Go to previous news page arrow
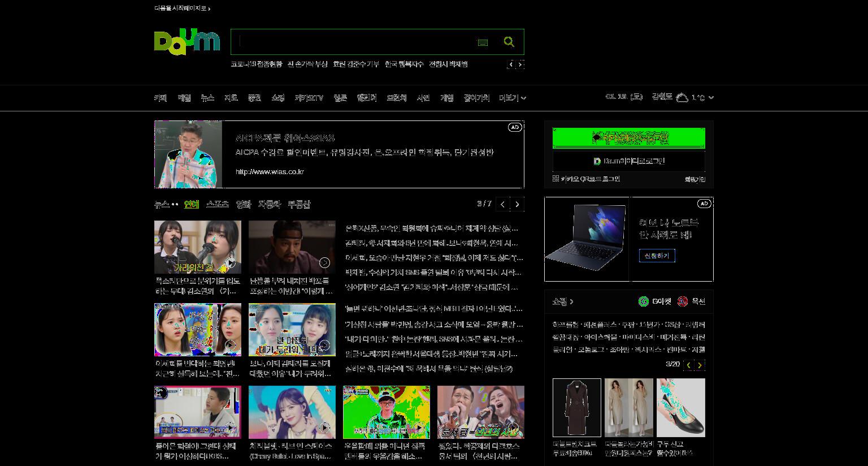The width and height of the screenshot is (868, 466). point(502,204)
